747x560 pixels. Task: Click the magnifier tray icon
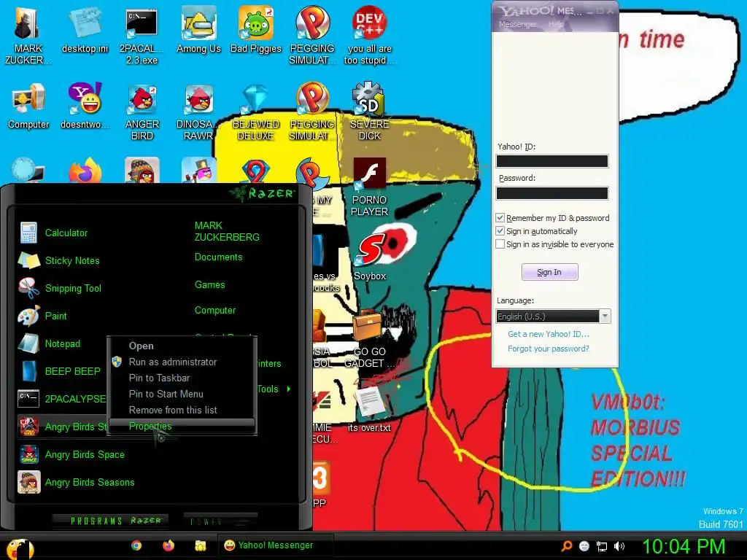click(x=566, y=546)
